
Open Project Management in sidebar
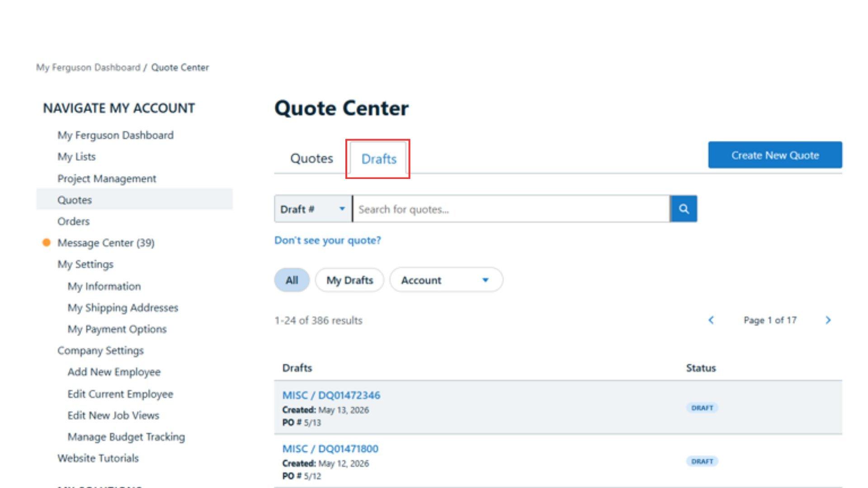107,178
